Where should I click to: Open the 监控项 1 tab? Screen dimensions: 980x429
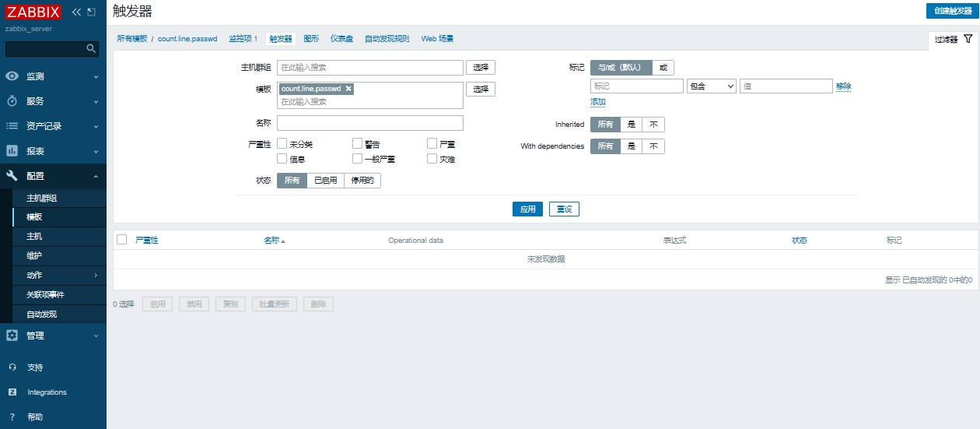[x=243, y=38]
